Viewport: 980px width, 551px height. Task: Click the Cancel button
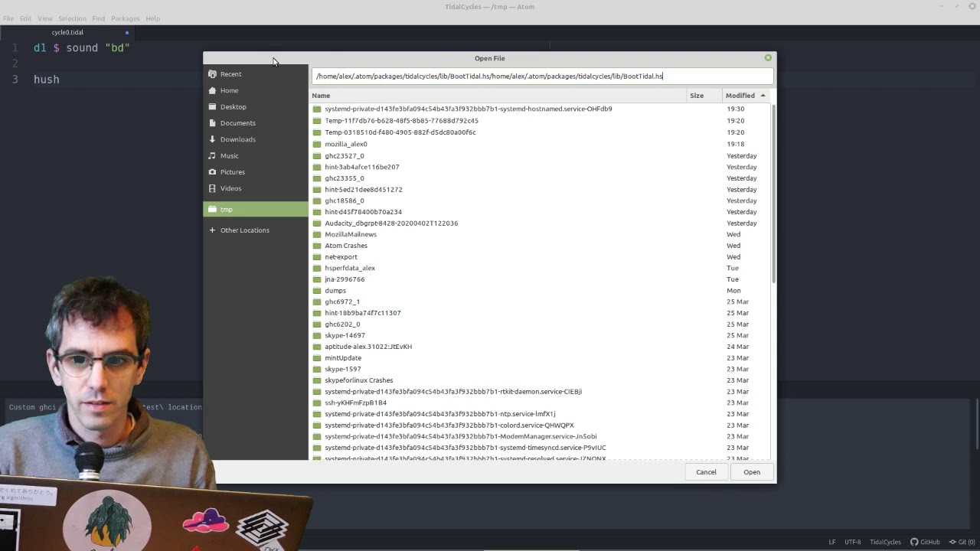pos(706,472)
